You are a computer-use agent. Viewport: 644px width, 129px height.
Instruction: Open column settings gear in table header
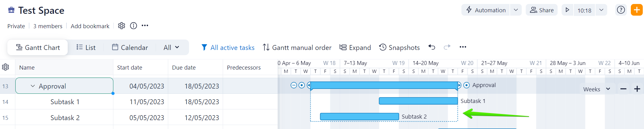(6, 67)
